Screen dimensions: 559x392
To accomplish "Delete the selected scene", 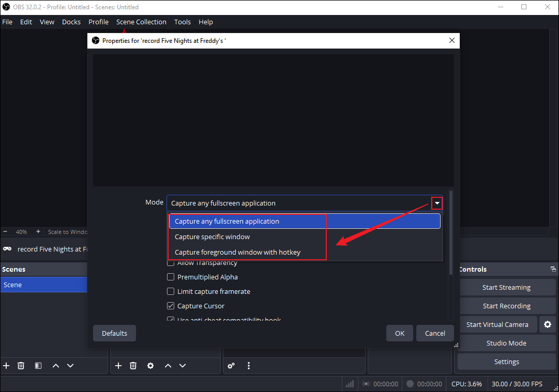I will (x=21, y=365).
